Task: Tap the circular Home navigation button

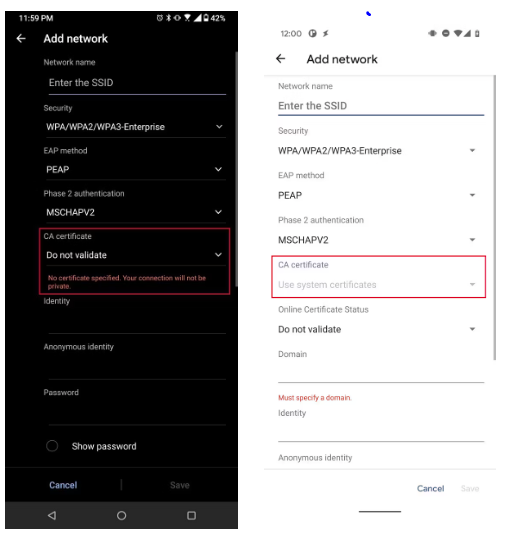Action: coord(122,515)
